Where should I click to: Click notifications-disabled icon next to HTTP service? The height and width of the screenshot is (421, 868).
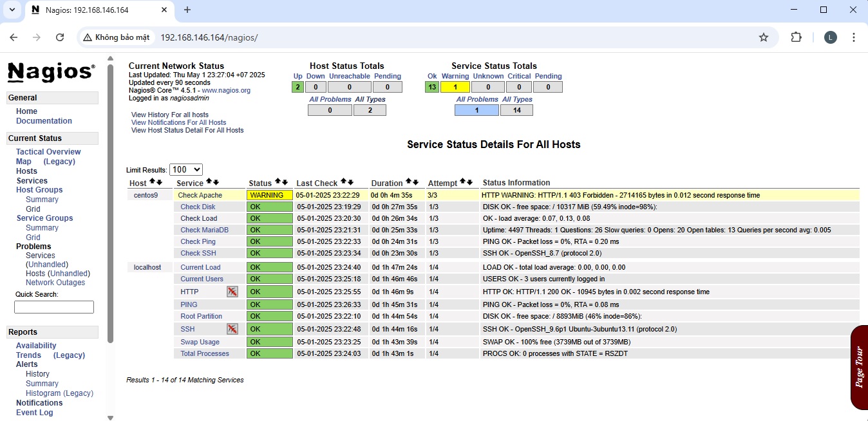tap(232, 292)
